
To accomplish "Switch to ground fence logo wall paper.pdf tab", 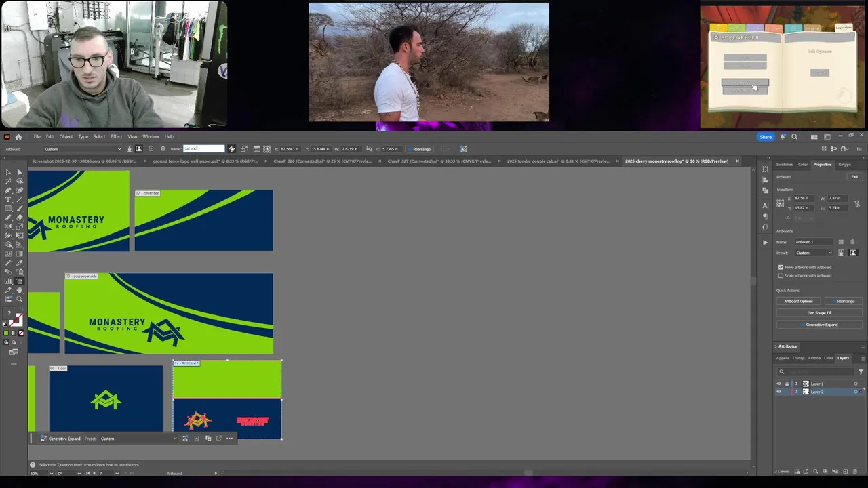I will [205, 161].
